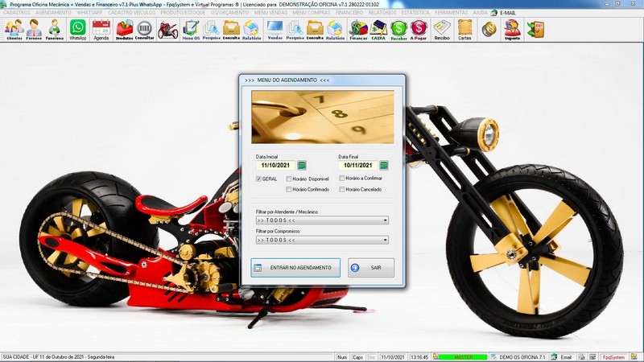Click the red A Pagar dollar icon

point(419,30)
